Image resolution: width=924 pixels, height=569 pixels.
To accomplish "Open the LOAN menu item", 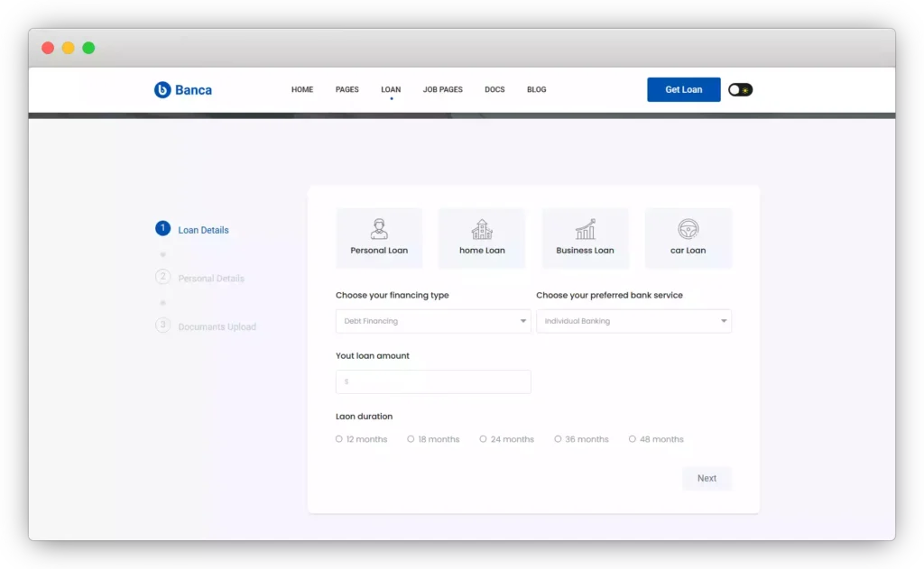I will click(x=391, y=89).
